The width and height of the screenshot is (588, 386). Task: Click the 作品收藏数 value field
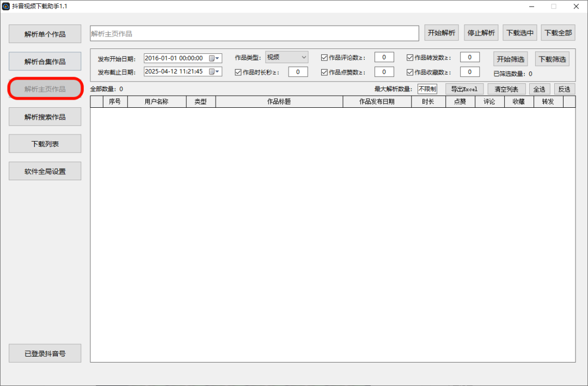tap(469, 72)
